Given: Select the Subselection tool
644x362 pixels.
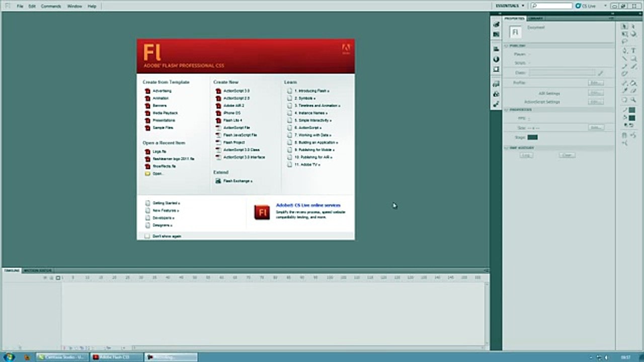Looking at the screenshot, I should (x=633, y=26).
